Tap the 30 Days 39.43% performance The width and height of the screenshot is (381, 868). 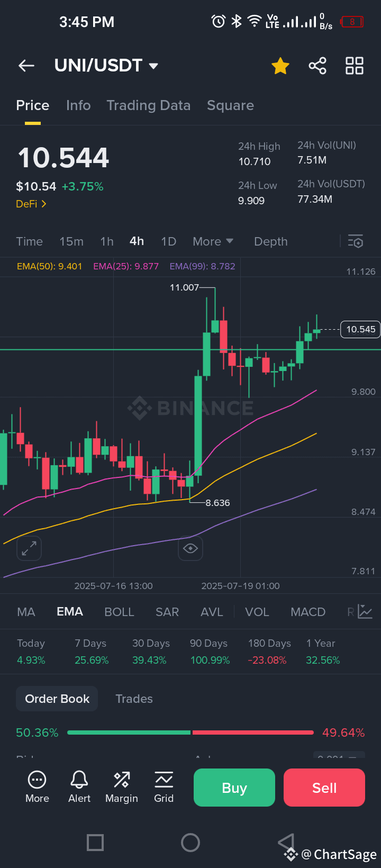(x=151, y=652)
